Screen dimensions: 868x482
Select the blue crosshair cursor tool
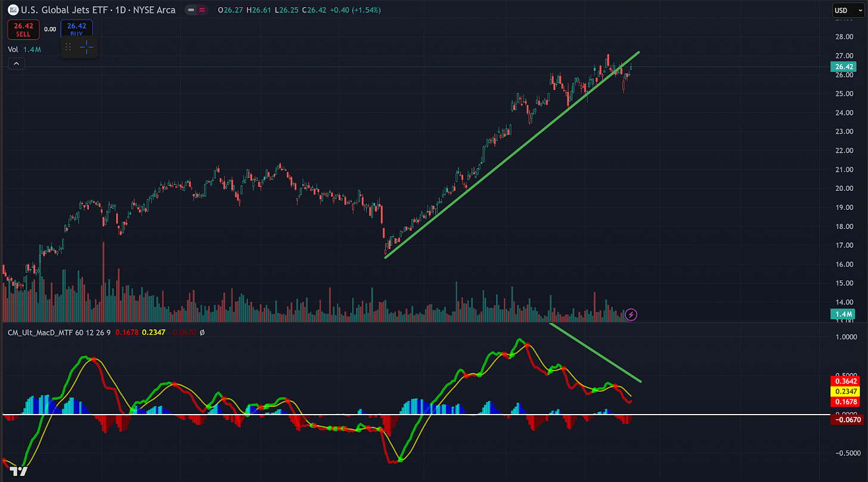pyautogui.click(x=86, y=47)
